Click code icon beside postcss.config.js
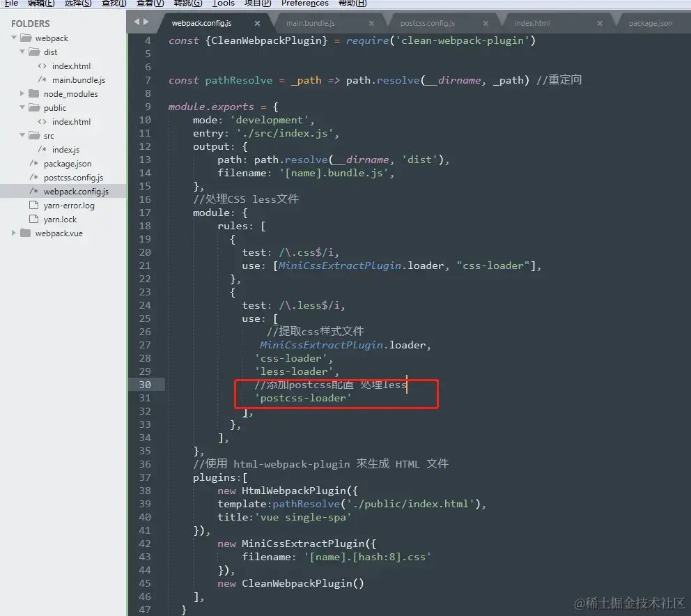This screenshot has height=616, width=691. click(x=34, y=177)
